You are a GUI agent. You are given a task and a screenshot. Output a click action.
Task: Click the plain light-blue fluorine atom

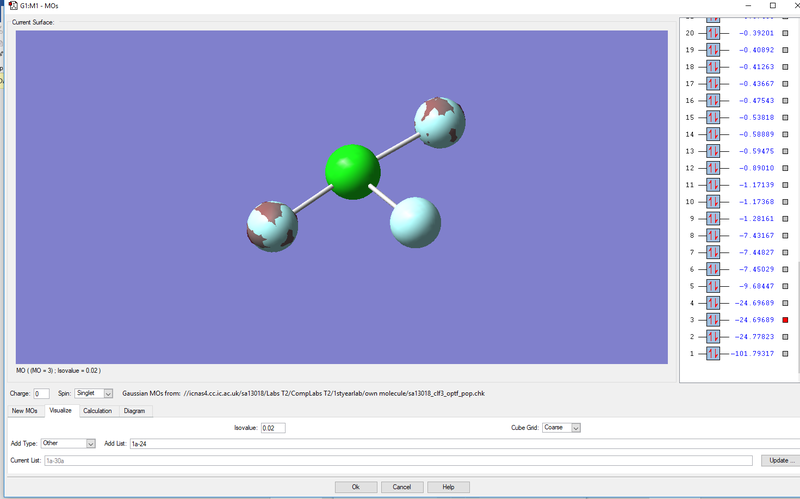415,222
